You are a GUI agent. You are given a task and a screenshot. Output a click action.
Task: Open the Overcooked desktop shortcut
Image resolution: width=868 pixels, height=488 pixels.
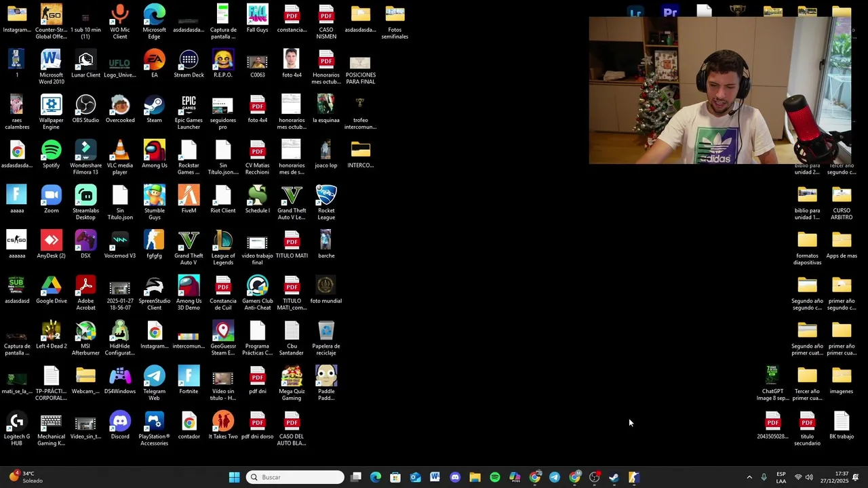click(120, 109)
